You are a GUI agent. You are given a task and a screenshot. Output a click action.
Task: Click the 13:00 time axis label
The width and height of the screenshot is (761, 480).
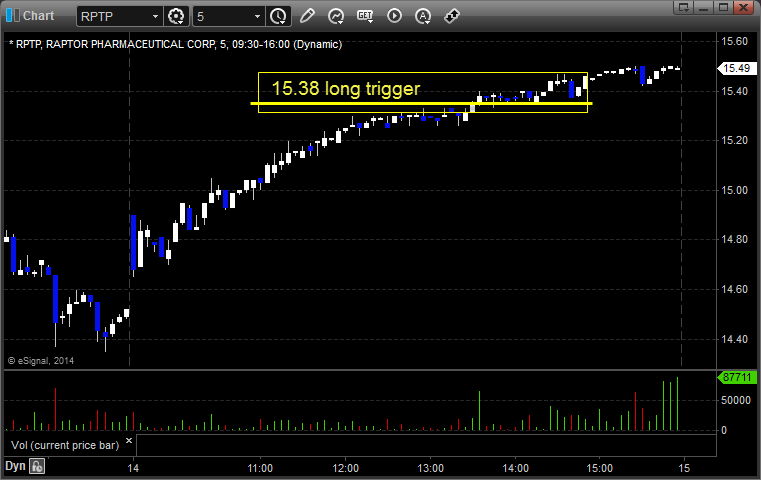pyautogui.click(x=430, y=468)
